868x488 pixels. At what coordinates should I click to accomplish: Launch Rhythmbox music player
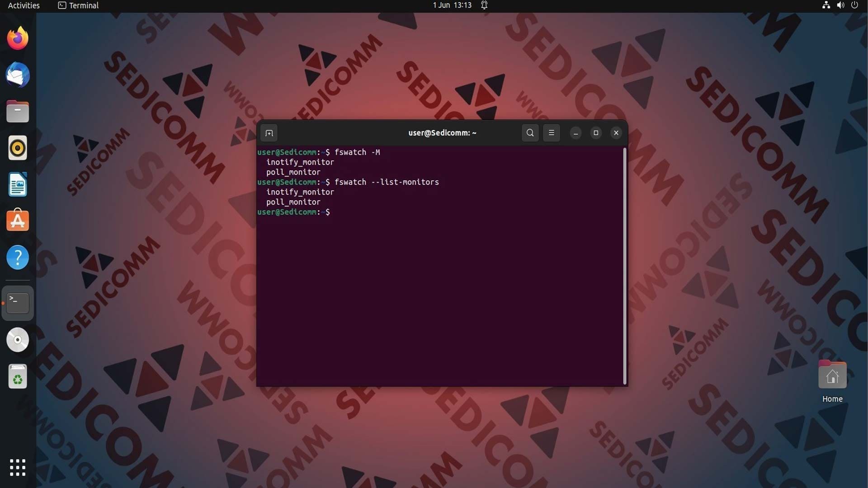[18, 148]
